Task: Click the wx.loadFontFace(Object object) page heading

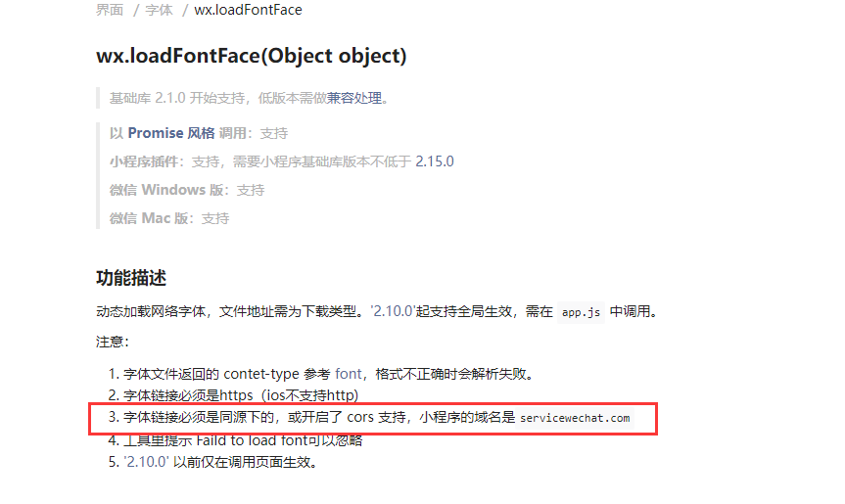Action: 251,56
